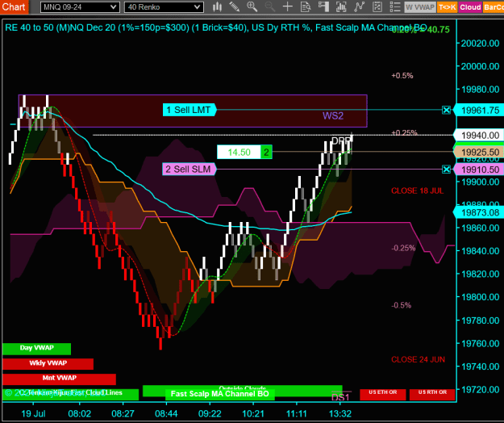504x423 pixels.
Task: Click the 19961.75 limit price marker
Action: pos(479,111)
